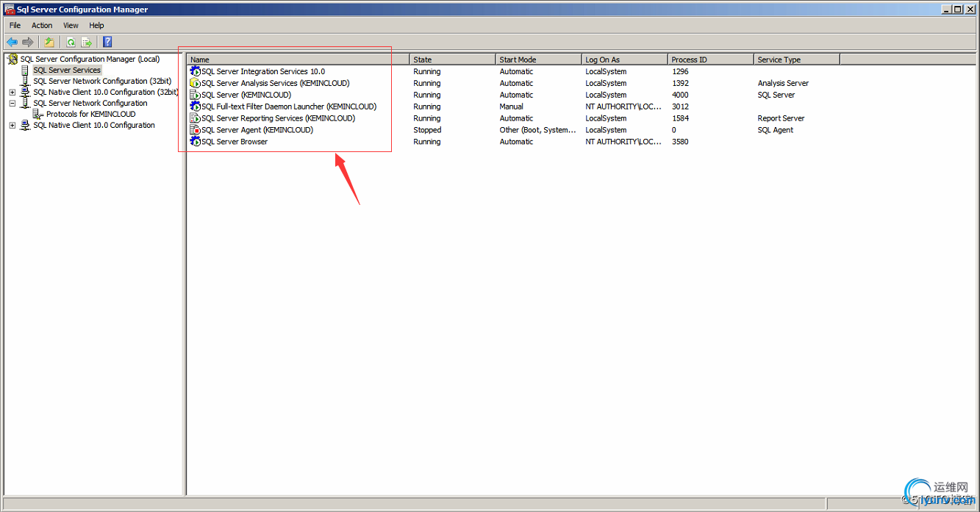The image size is (980, 512).
Task: Click process ID 1296
Action: point(680,71)
